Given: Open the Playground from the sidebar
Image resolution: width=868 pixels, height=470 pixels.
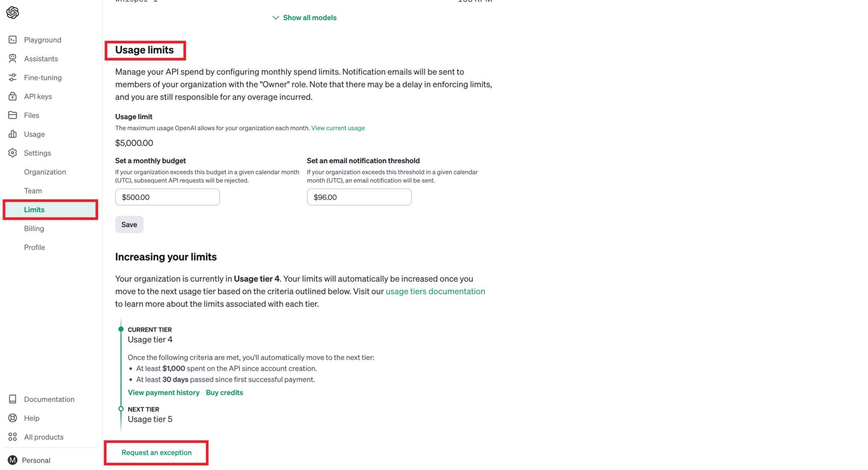Looking at the screenshot, I should tap(42, 39).
